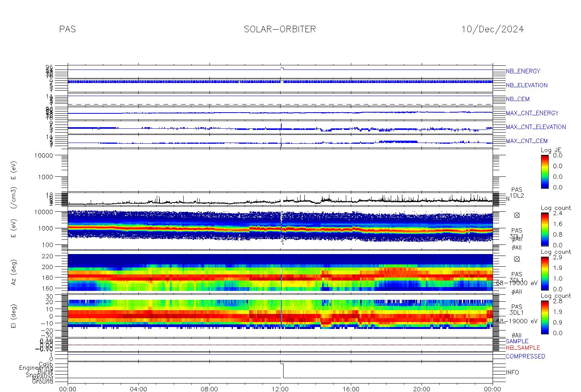The width and height of the screenshot is (581, 392).
Task: Select the MAX_CNT_ENERGY label
Action: 532,113
